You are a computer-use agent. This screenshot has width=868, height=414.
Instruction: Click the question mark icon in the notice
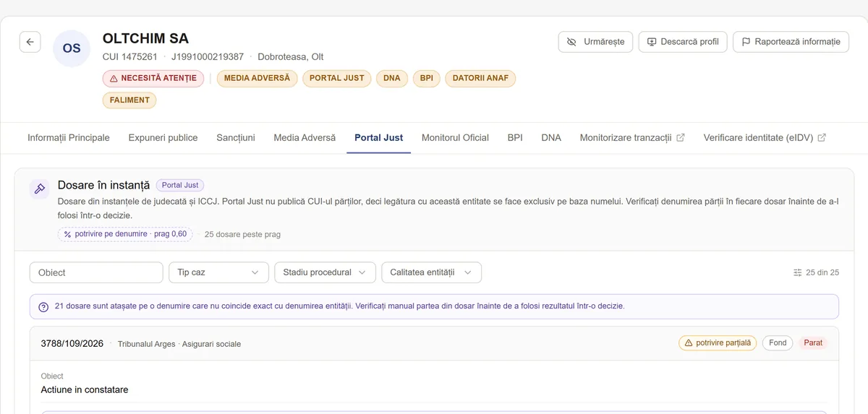tap(43, 306)
